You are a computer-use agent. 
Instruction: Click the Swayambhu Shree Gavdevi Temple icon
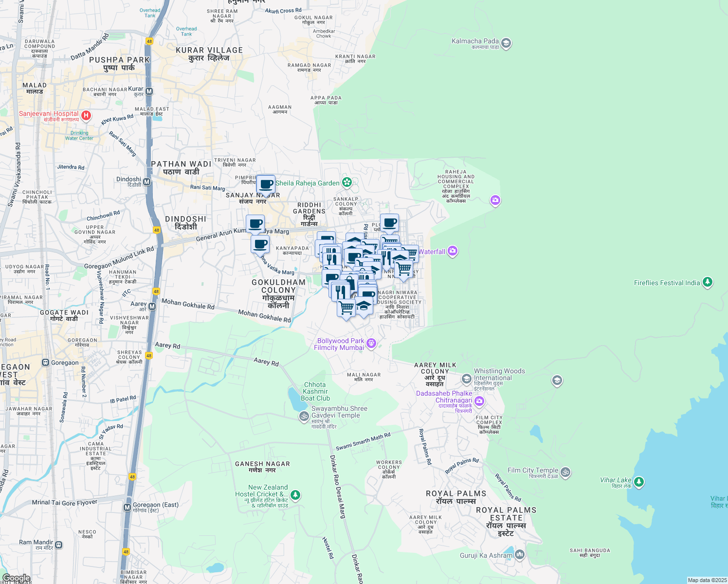(304, 416)
